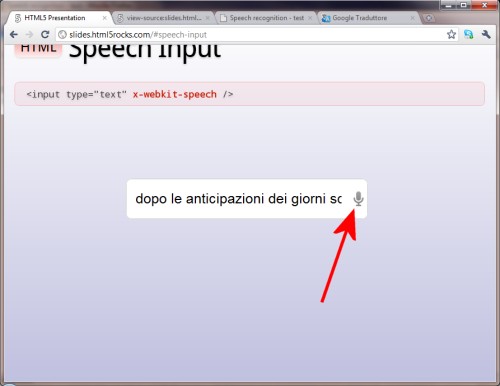This screenshot has height=386, width=500.
Task: Click the 'input type="text"' code text
Action: click(77, 94)
